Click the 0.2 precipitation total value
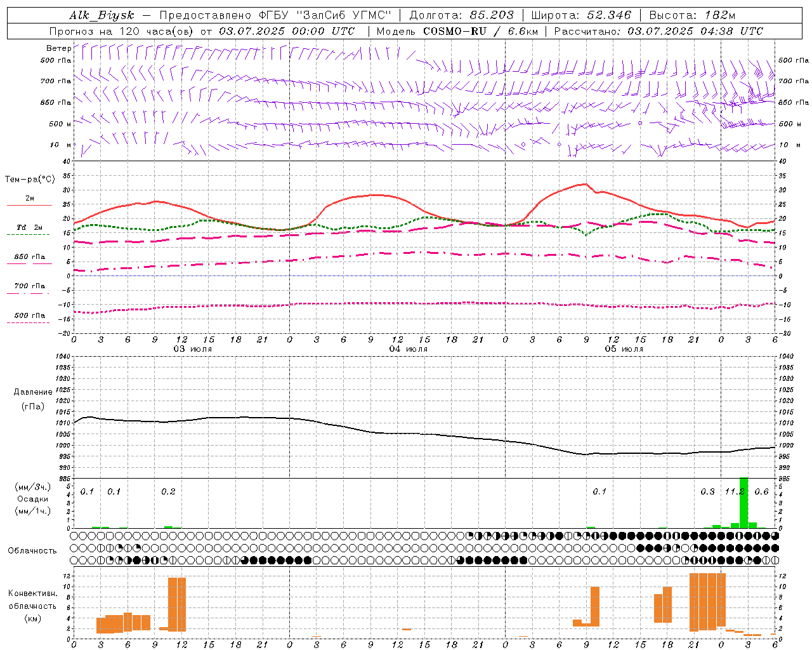The width and height of the screenshot is (812, 650). pyautogui.click(x=168, y=491)
